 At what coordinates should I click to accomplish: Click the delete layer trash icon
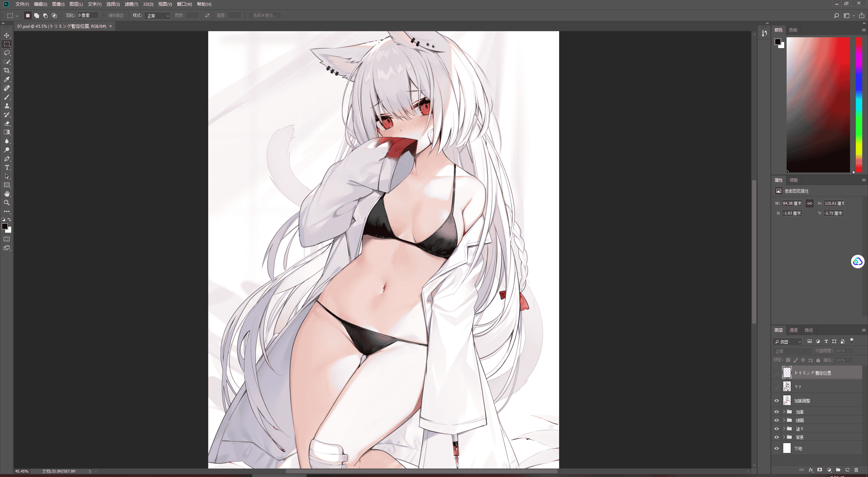pyautogui.click(x=856, y=470)
